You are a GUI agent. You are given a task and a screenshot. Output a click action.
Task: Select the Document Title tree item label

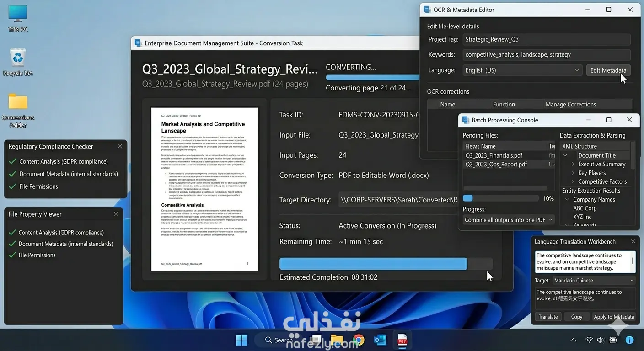point(597,155)
